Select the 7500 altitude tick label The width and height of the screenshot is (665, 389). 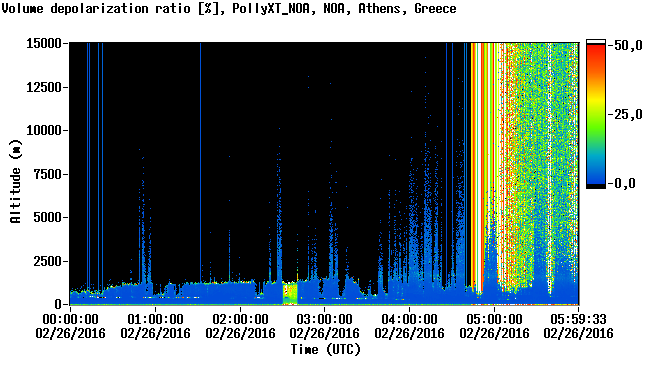(48, 174)
